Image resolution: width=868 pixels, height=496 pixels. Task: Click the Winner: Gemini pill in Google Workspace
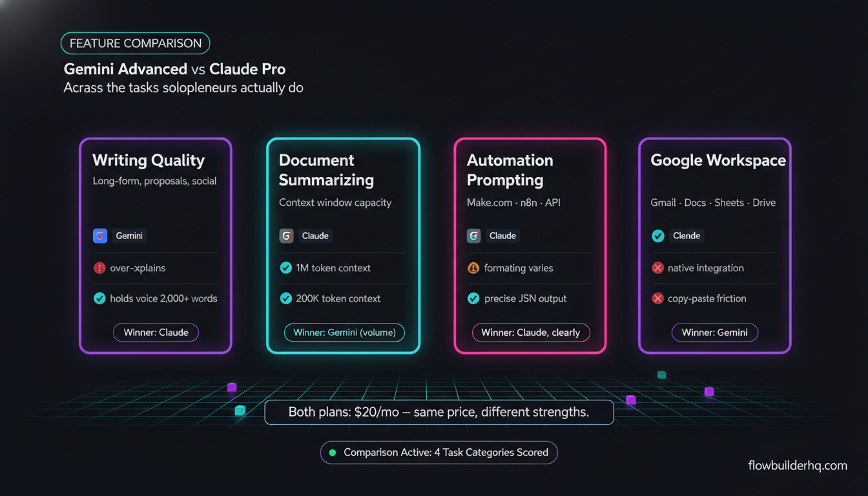(x=715, y=333)
